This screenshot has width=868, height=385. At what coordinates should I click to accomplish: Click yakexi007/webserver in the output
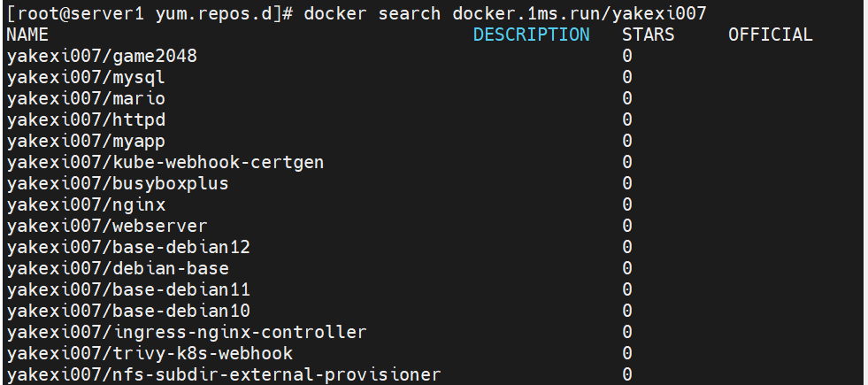click(x=107, y=226)
